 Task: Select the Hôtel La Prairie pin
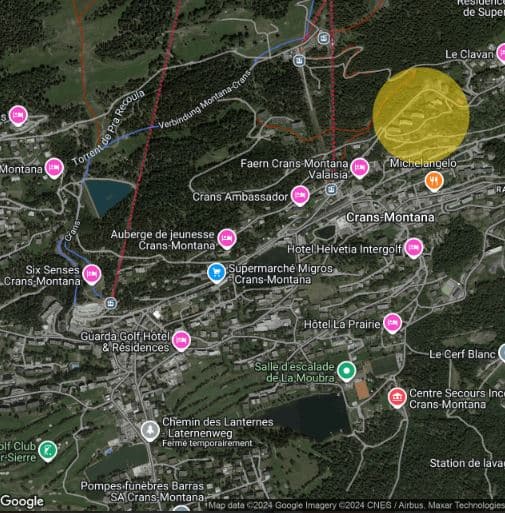[x=392, y=323]
